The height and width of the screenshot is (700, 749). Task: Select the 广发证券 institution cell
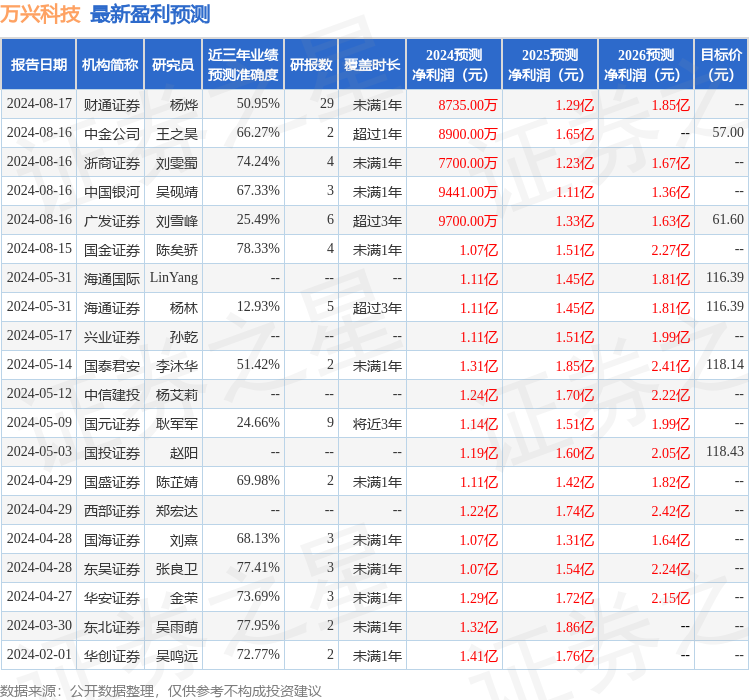tap(112, 221)
